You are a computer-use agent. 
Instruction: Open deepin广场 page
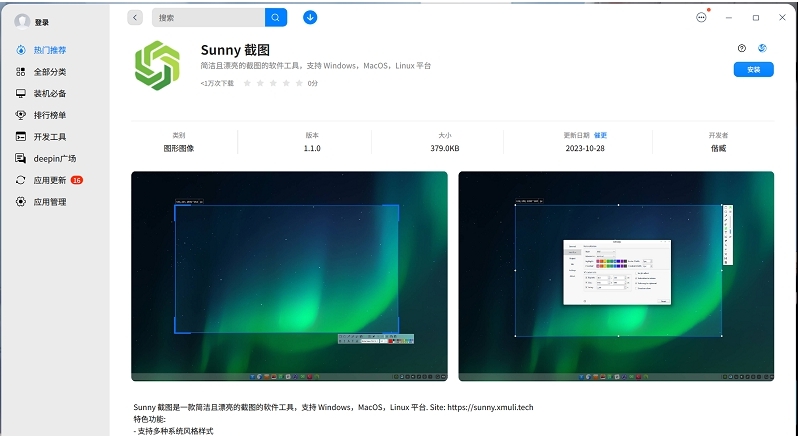pyautogui.click(x=55, y=159)
